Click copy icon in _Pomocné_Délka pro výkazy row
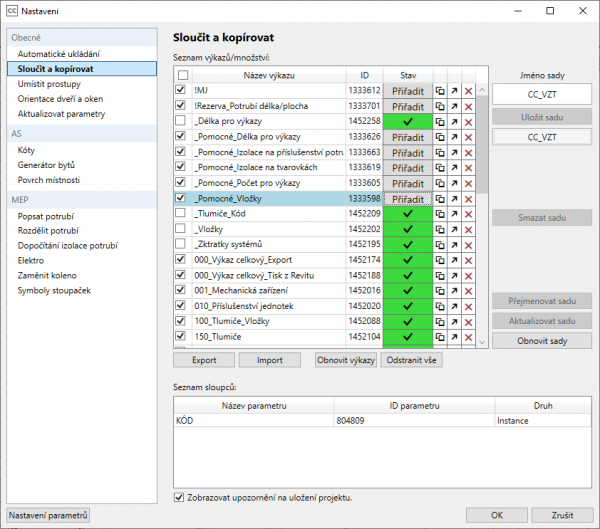This screenshot has height=529, width=600. tap(440, 137)
